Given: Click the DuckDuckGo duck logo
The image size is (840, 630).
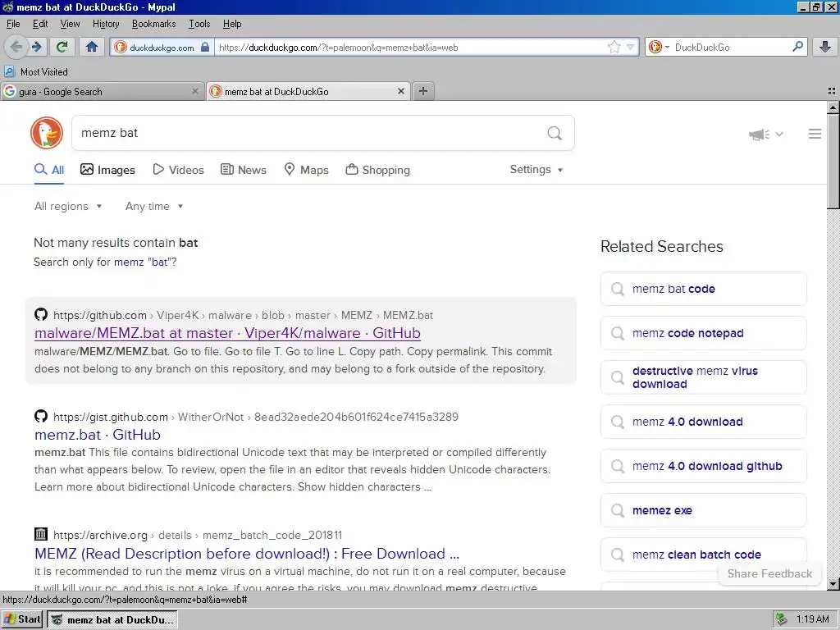Looking at the screenshot, I should pyautogui.click(x=47, y=133).
